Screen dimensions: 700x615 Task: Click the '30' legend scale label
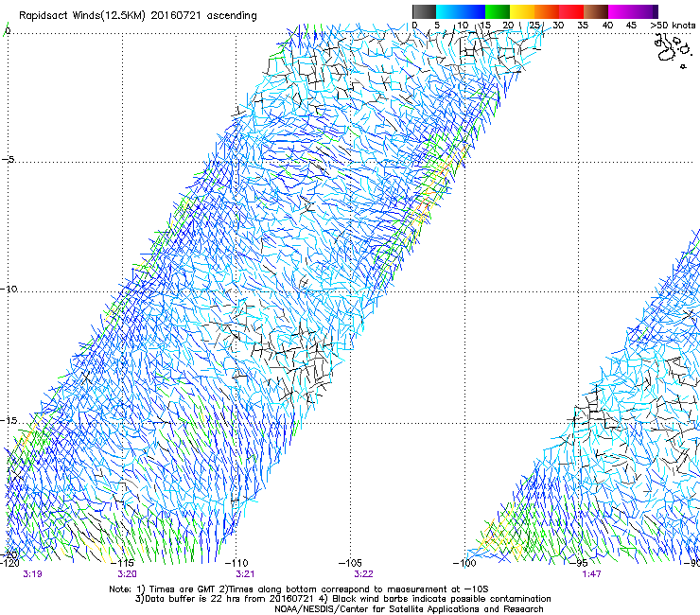click(x=558, y=26)
